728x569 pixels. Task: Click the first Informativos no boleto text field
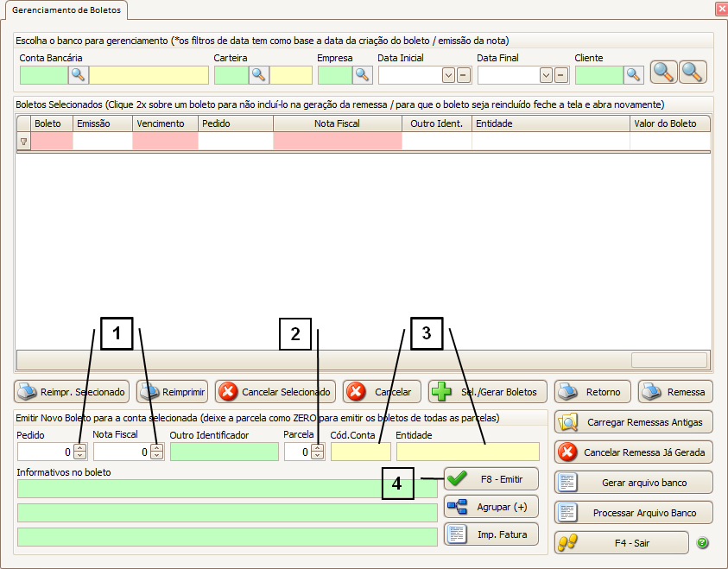point(226,489)
